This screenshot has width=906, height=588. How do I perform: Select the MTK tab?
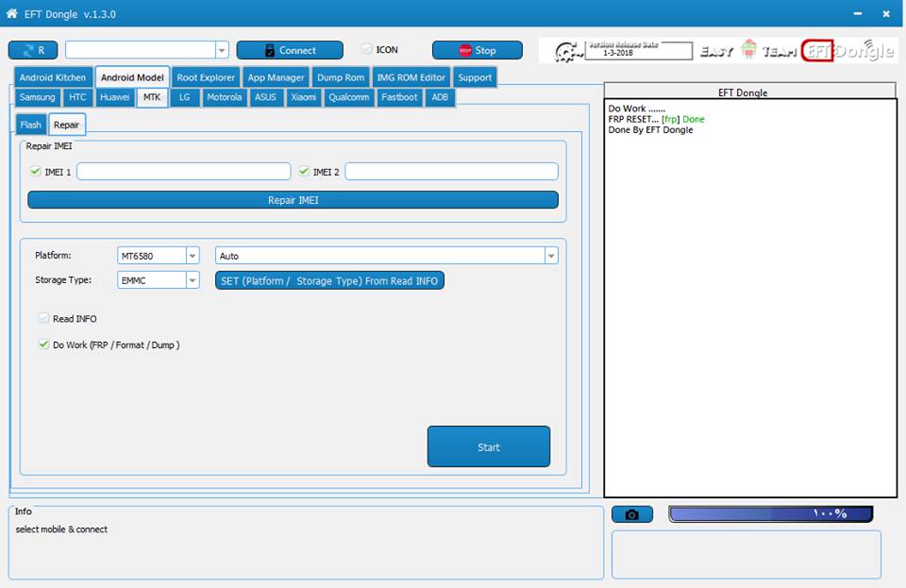(152, 97)
